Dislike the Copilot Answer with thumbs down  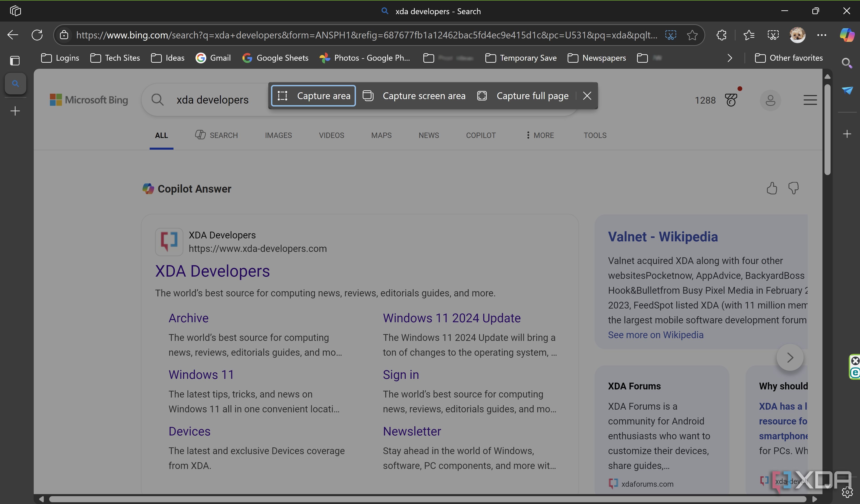click(x=793, y=188)
